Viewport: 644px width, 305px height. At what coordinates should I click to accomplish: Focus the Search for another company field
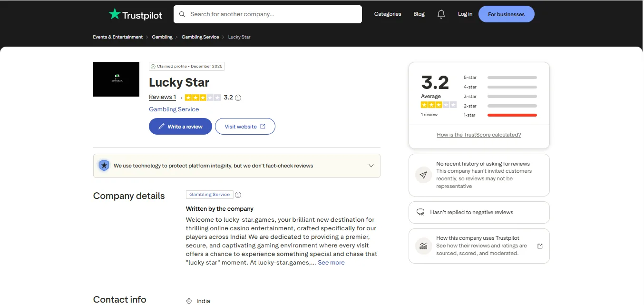[268, 14]
